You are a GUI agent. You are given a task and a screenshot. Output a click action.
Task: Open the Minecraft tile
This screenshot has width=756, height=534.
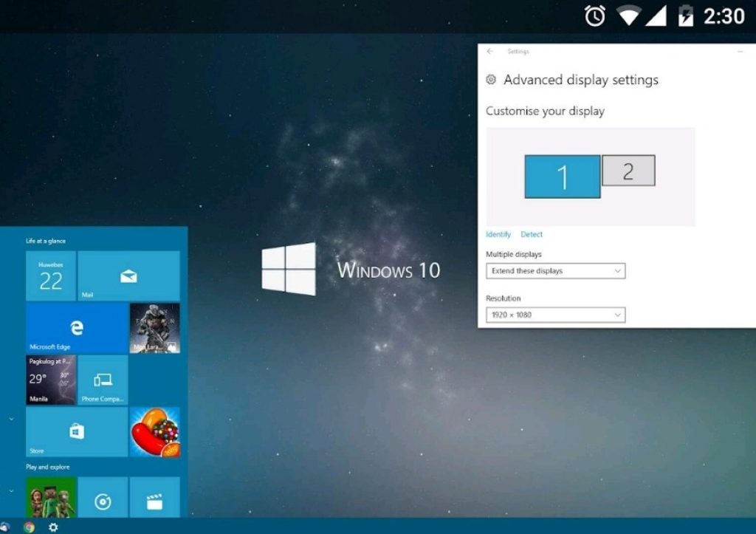50,499
